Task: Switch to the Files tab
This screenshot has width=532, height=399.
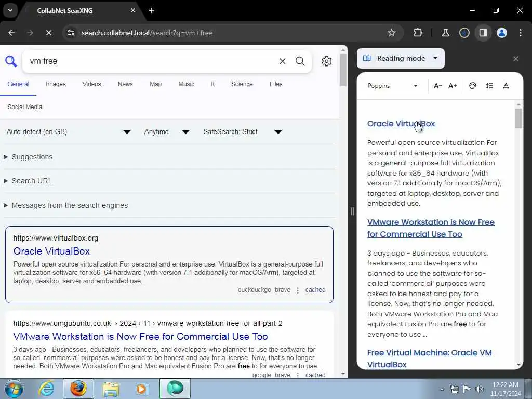Action: 276,84
